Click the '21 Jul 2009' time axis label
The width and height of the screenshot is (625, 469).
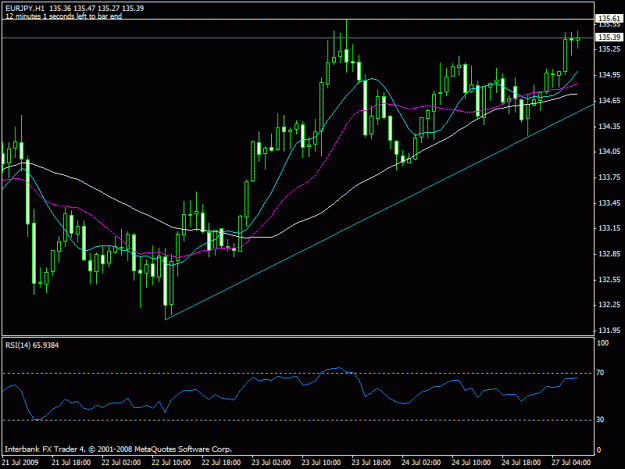tap(20, 462)
